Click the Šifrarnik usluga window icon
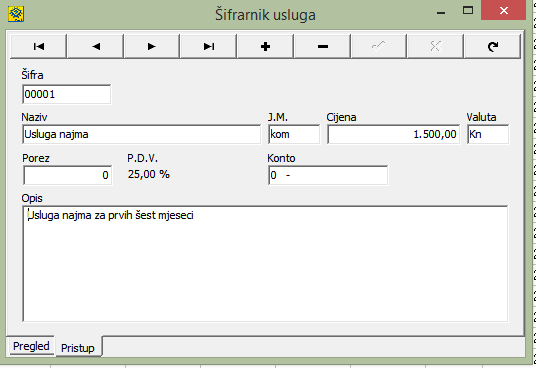Screen dimensions: 536x368 click(x=16, y=14)
